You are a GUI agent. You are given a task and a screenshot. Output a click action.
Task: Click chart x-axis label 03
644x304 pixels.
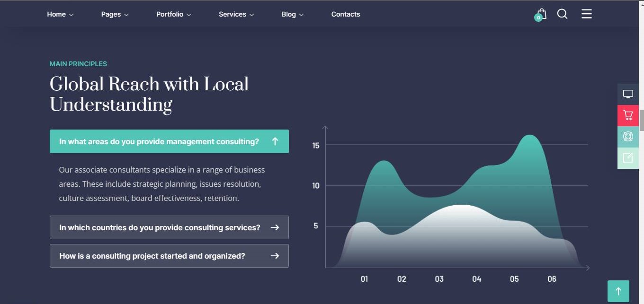(x=439, y=279)
